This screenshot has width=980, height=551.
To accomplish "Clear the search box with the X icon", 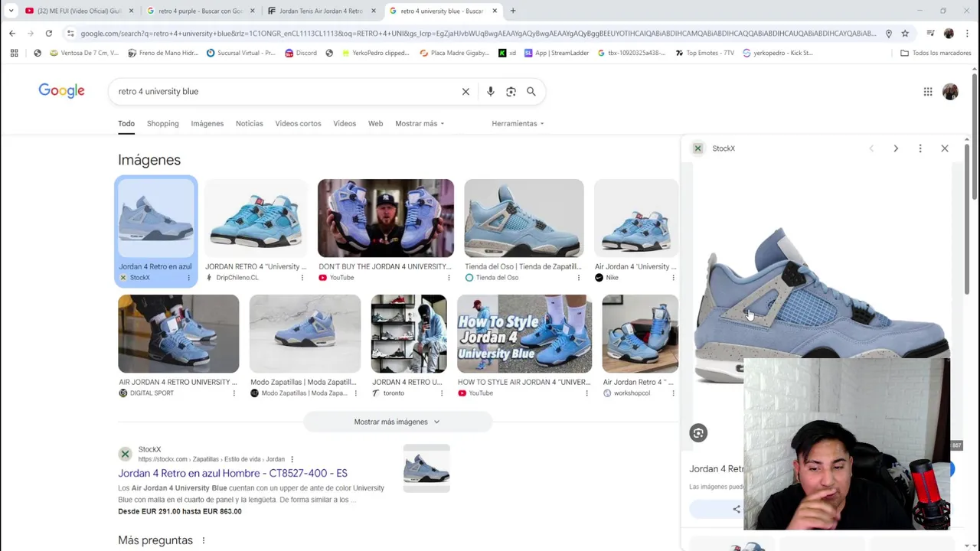I will coord(465,91).
